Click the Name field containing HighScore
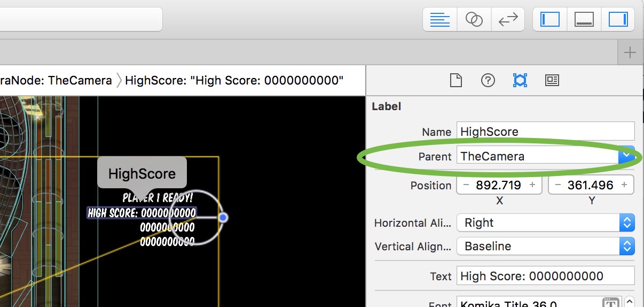Viewport: 644px width, 307px height. pyautogui.click(x=545, y=131)
